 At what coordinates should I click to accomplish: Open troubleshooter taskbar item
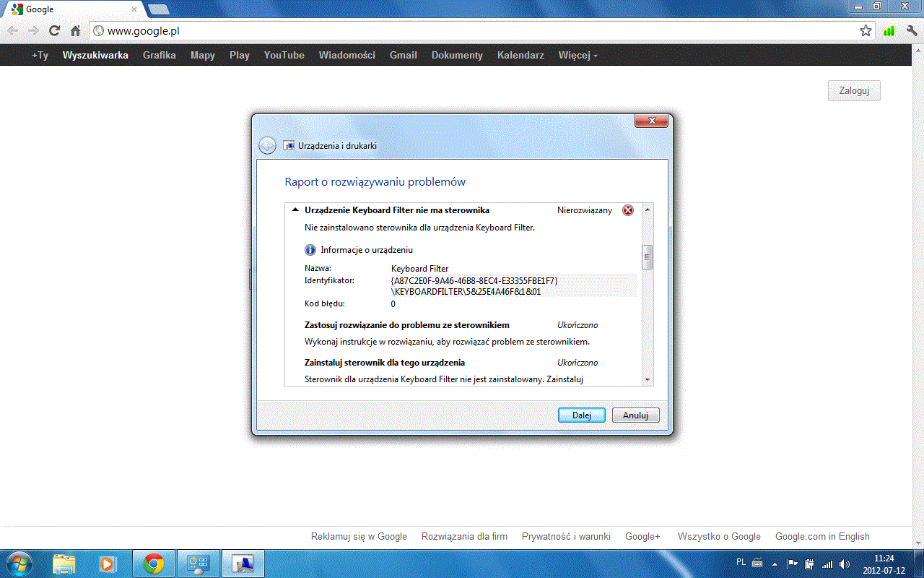(243, 564)
